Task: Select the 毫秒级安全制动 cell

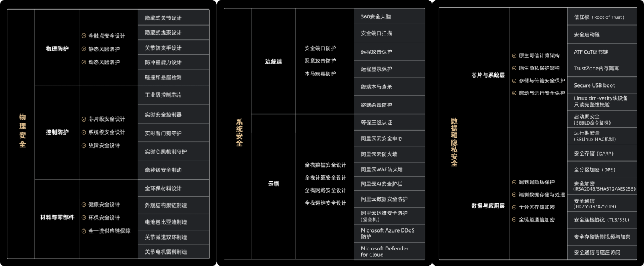Action: coord(174,169)
